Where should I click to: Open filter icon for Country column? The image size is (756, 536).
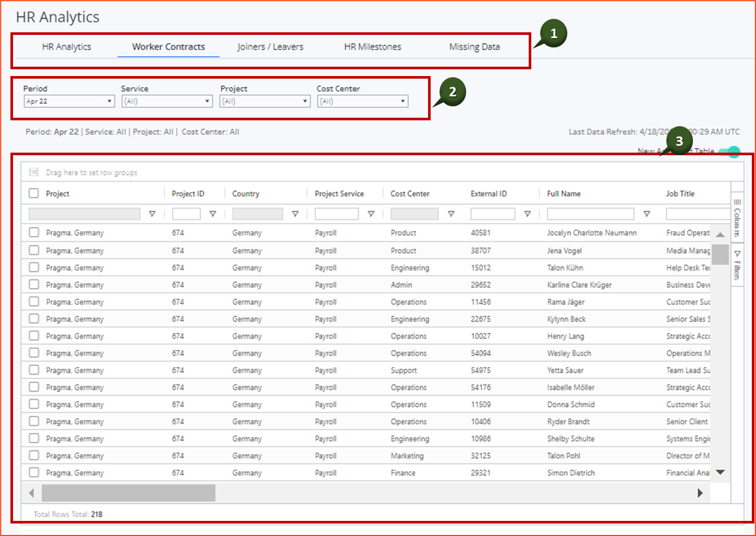295,214
